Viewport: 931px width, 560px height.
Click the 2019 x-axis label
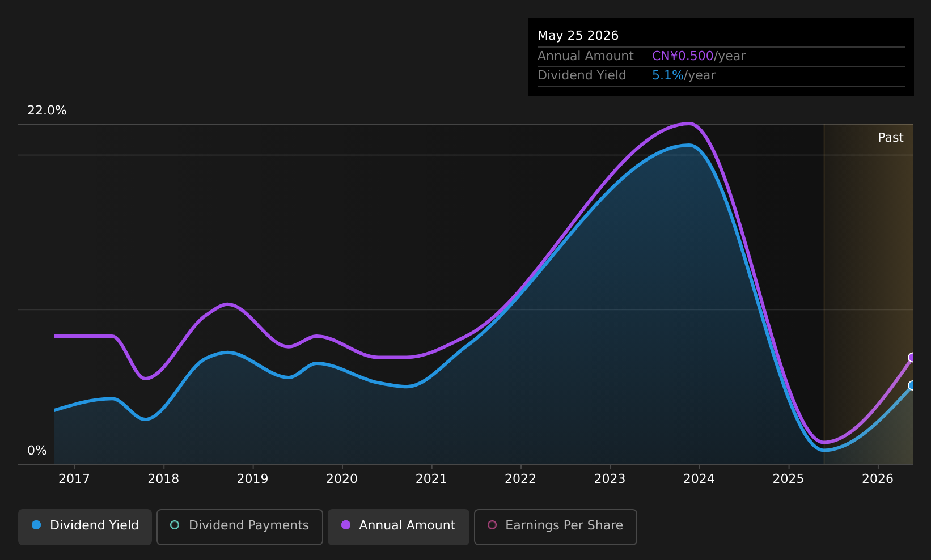(x=252, y=479)
